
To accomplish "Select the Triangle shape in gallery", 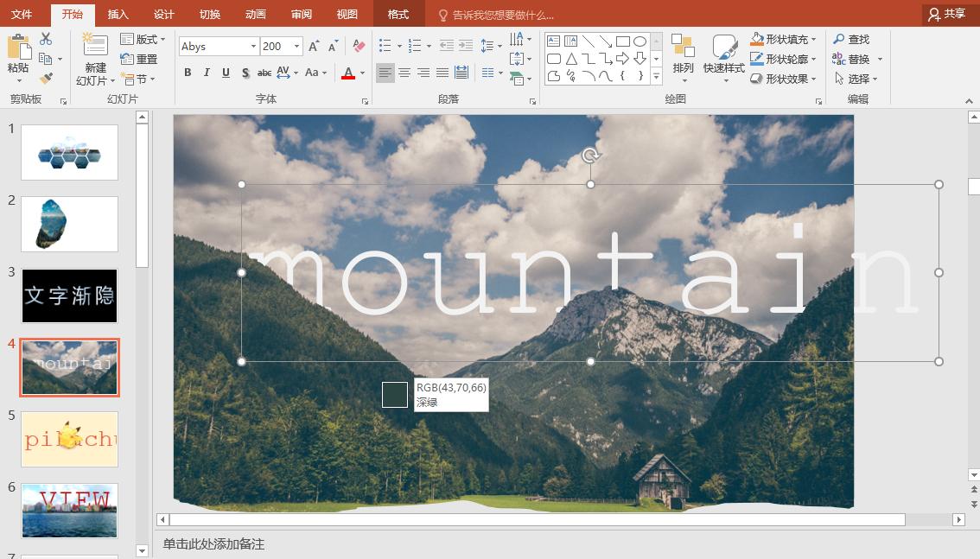I will (x=570, y=59).
